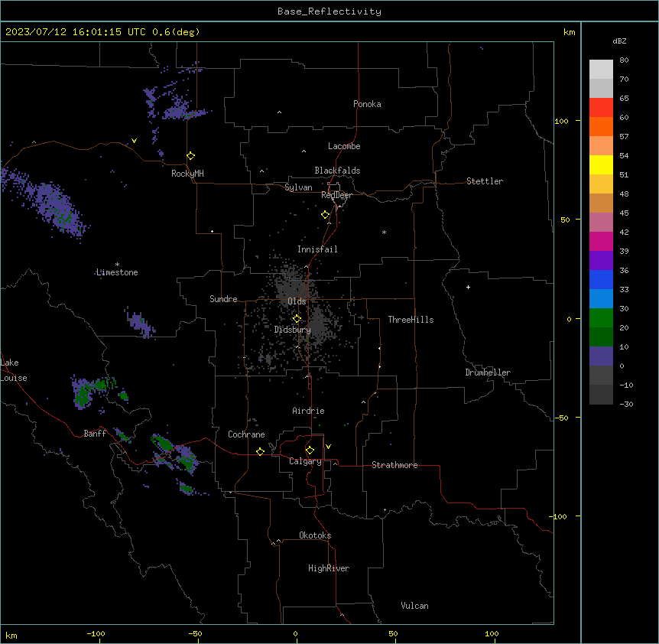The image size is (659, 644).
Task: Click the Lake Louise label at left edge
Action: click(14, 370)
